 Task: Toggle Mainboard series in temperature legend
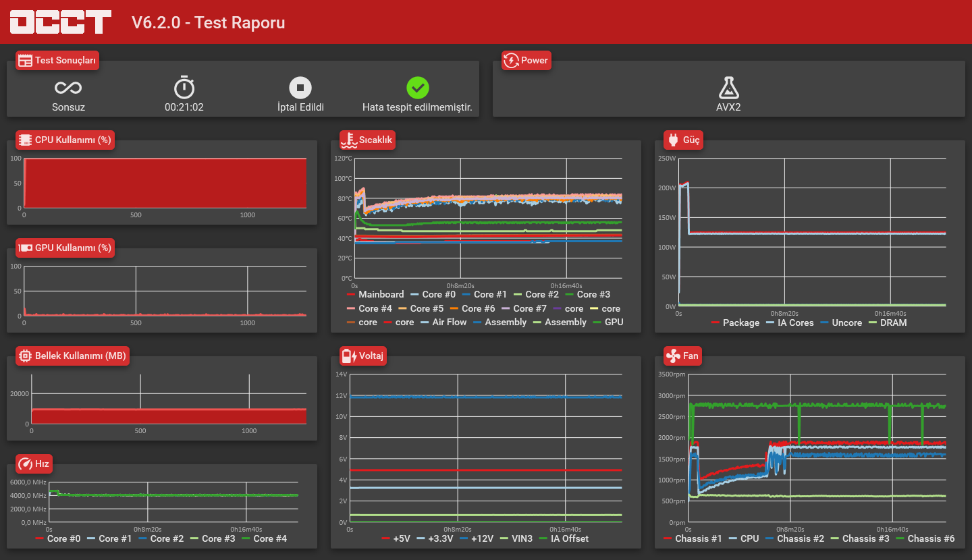[x=375, y=294]
